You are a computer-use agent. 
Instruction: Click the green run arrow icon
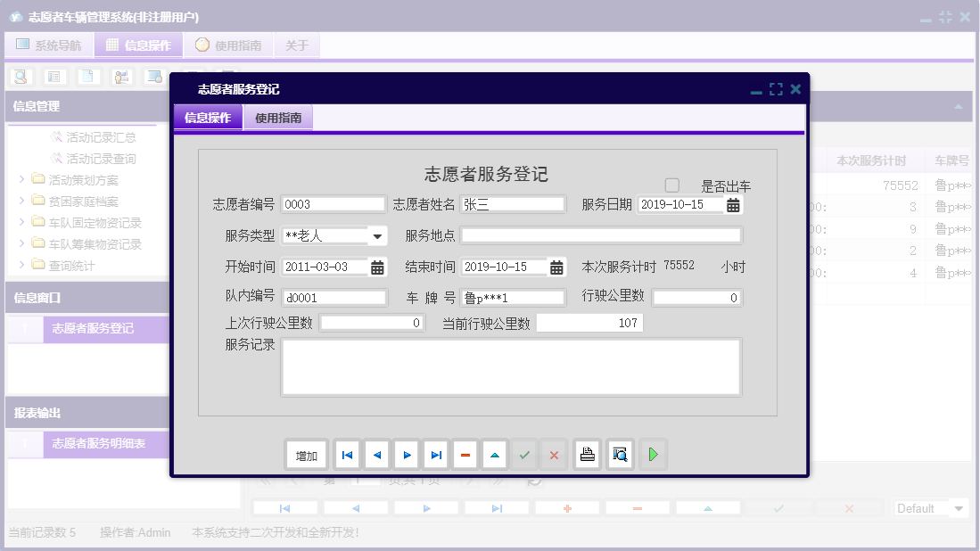point(652,454)
